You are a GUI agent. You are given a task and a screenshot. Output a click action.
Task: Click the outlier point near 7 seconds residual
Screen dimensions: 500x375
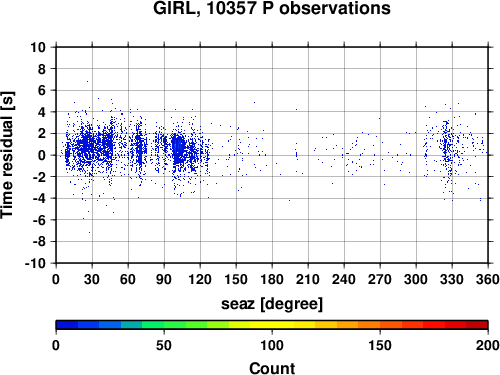(x=88, y=81)
